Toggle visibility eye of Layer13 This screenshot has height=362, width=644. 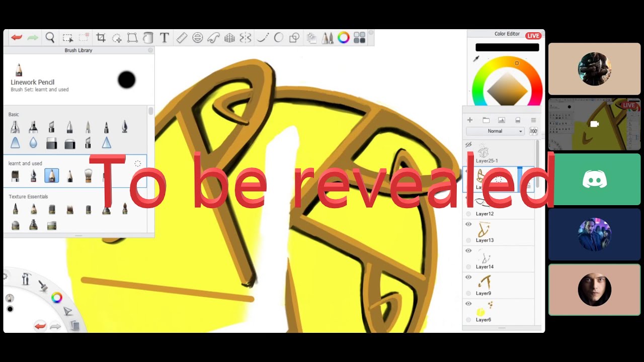point(468,224)
